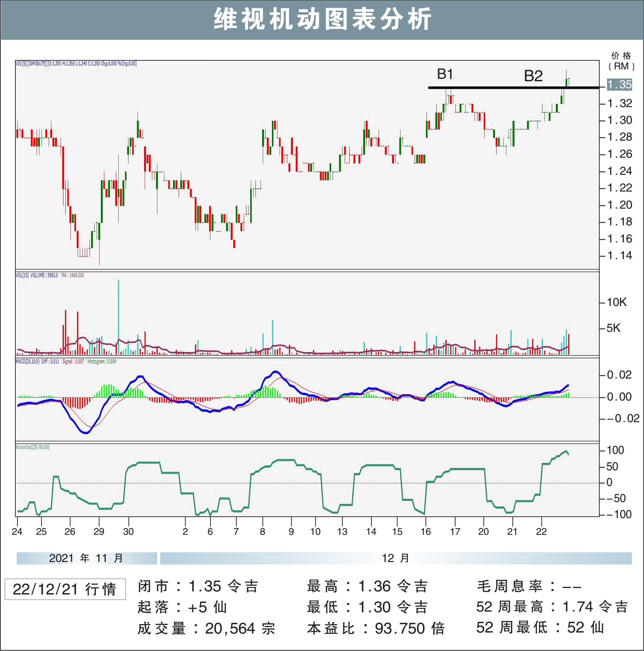Click the date label 24 on the time axis
The height and width of the screenshot is (651, 644).
coord(17,532)
